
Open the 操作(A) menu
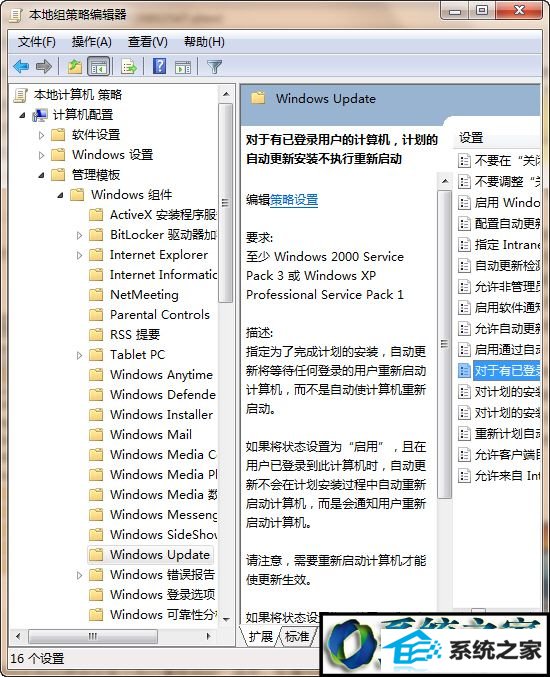pos(92,42)
